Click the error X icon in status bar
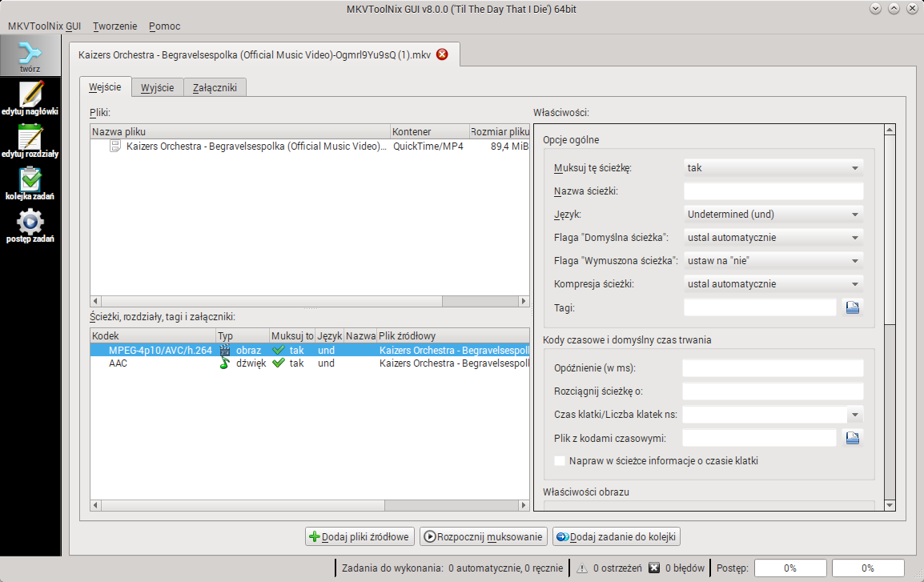 (x=654, y=568)
